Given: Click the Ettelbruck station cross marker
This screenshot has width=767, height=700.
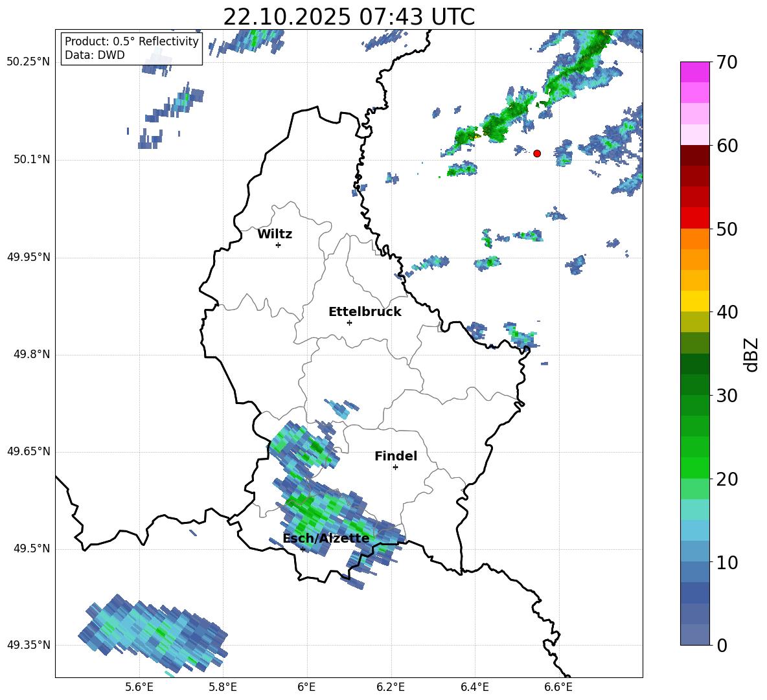Looking at the screenshot, I should (x=349, y=322).
